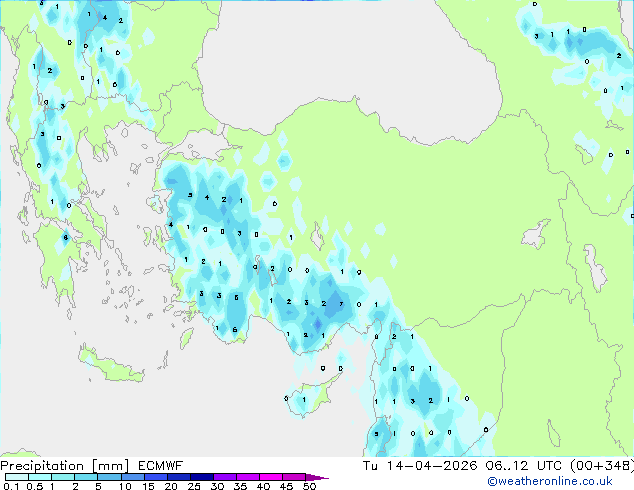Pick the 45–50 mm legend swatch

tap(294, 477)
